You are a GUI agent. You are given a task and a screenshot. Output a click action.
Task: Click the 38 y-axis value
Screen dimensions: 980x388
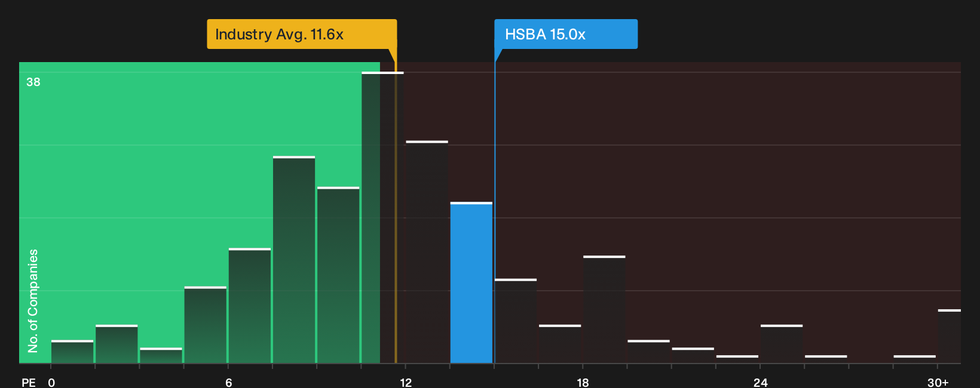click(33, 82)
